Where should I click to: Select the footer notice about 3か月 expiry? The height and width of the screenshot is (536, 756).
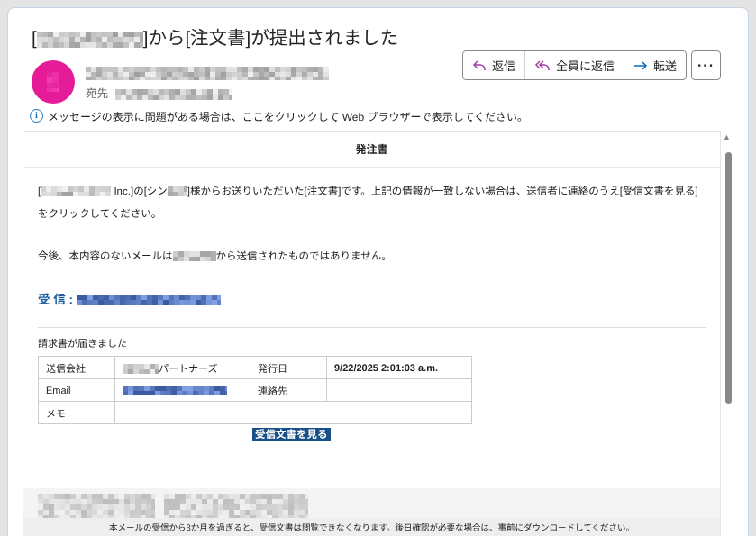[x=369, y=528]
